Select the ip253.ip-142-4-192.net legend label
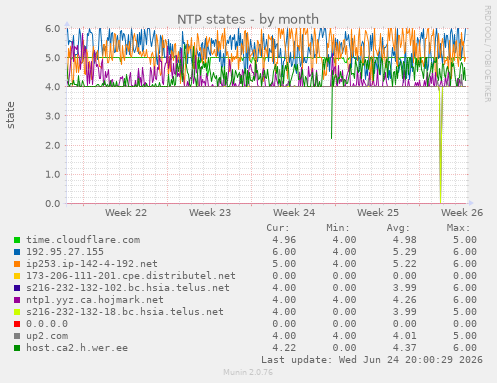Viewport: 497px width, 383px height. [92, 264]
